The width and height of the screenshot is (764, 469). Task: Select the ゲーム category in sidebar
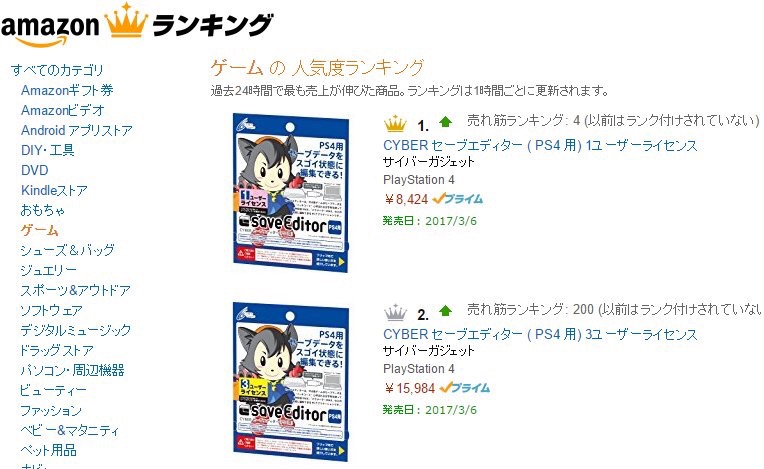[x=39, y=230]
